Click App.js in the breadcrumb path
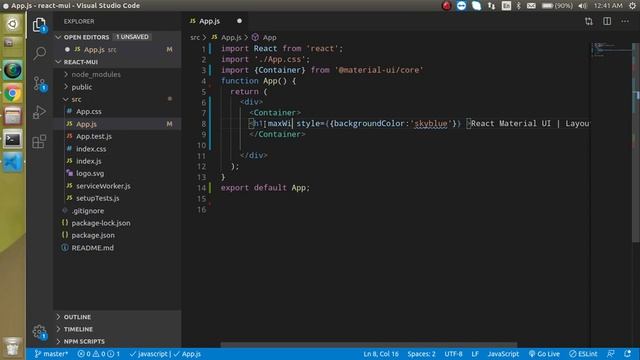Screen dimensions: 640x360 [231, 38]
